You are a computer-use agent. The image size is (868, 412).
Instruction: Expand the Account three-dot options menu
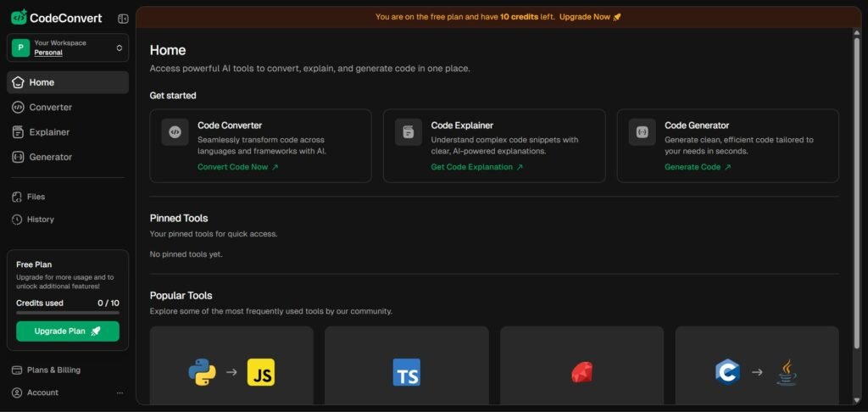click(x=120, y=393)
